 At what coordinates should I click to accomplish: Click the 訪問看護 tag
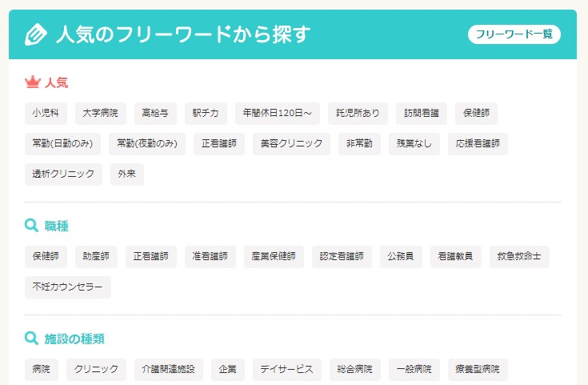click(422, 113)
